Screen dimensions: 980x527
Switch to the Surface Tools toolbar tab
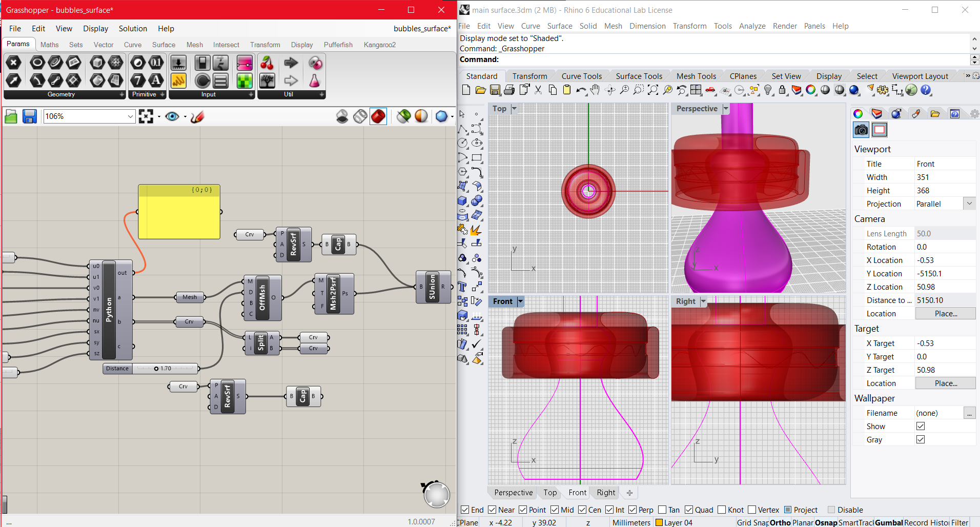point(639,76)
